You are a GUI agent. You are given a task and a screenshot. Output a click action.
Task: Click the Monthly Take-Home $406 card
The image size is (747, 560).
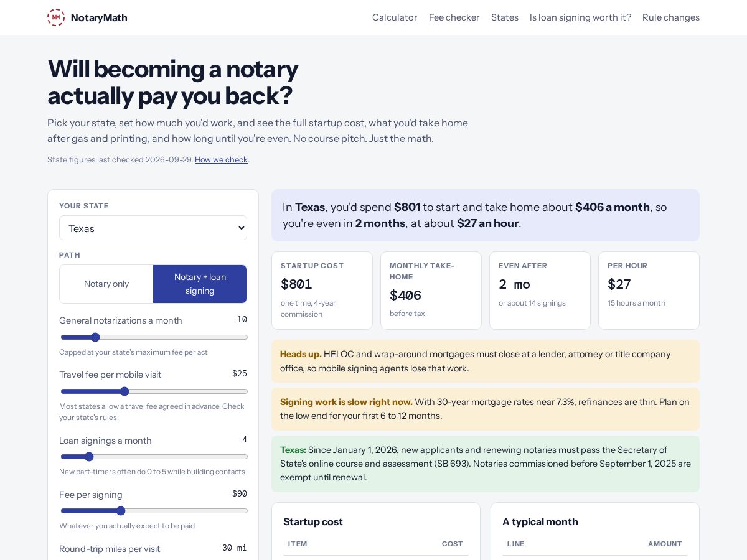point(431,291)
